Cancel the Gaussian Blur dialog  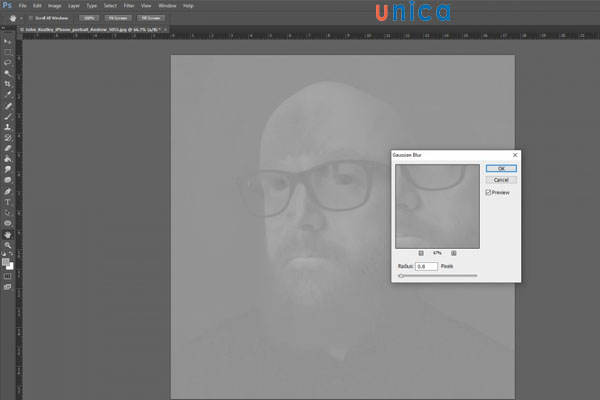coord(500,180)
